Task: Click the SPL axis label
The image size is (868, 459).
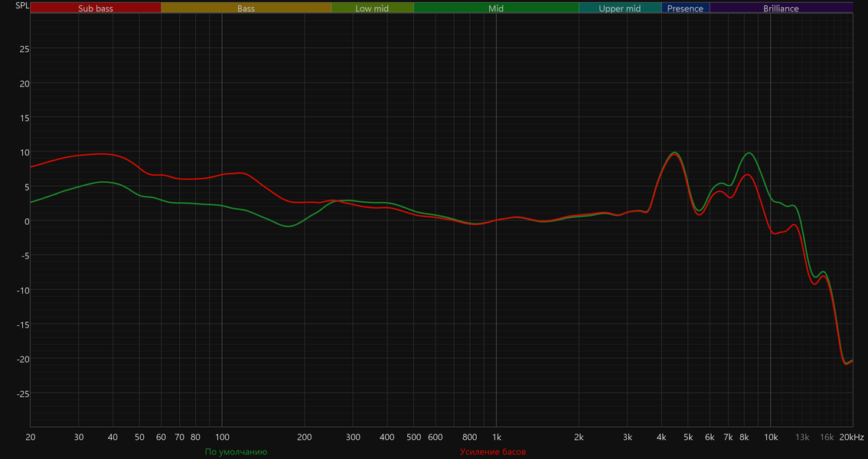Action: coord(22,6)
